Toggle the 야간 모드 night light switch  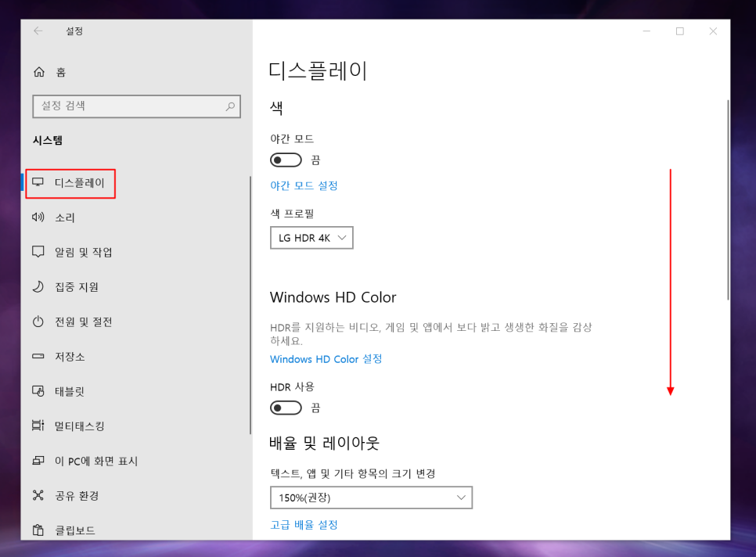coord(286,160)
